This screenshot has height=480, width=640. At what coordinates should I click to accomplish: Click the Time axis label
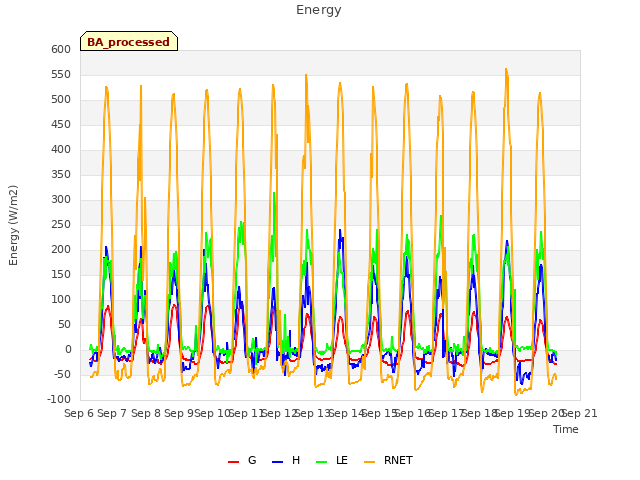tap(566, 429)
